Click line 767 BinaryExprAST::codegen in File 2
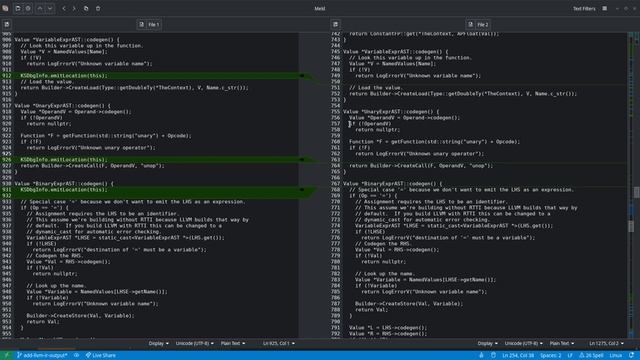The image size is (640, 360). point(393,184)
